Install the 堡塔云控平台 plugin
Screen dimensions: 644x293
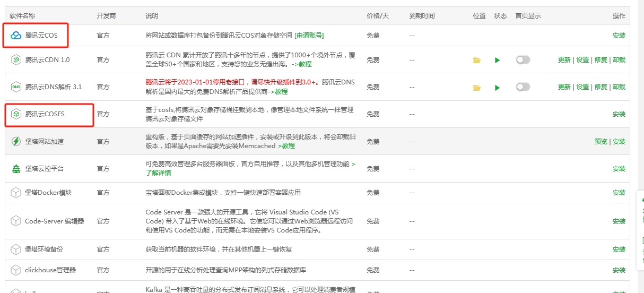619,169
